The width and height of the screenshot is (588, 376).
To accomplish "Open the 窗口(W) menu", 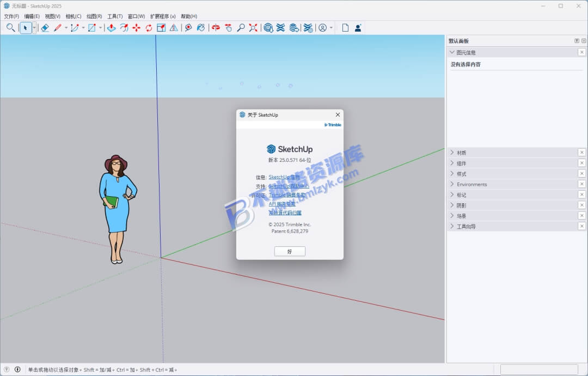I will tap(136, 16).
